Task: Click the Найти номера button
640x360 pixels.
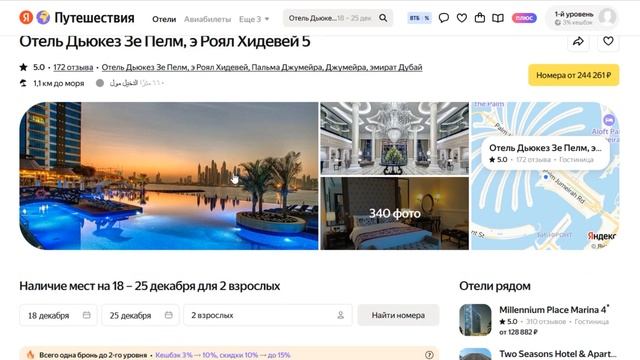Action: tap(398, 315)
